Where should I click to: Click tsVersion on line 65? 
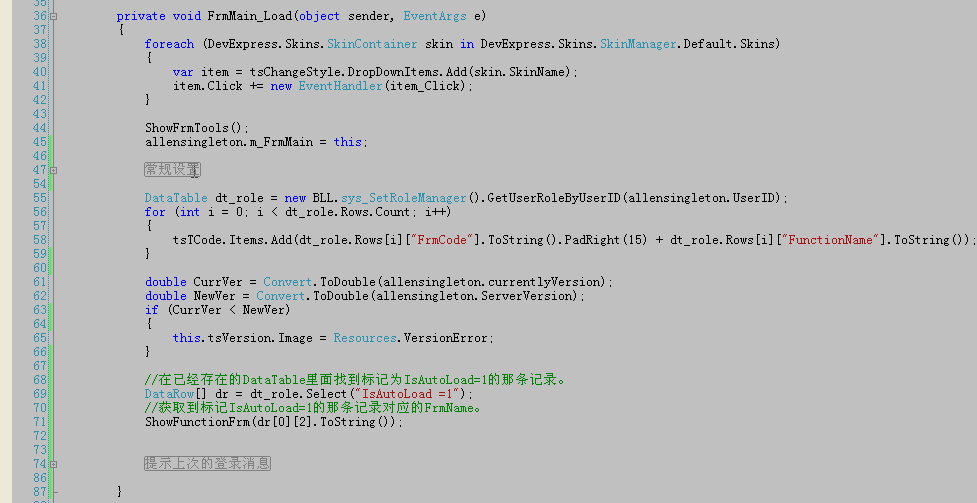239,338
